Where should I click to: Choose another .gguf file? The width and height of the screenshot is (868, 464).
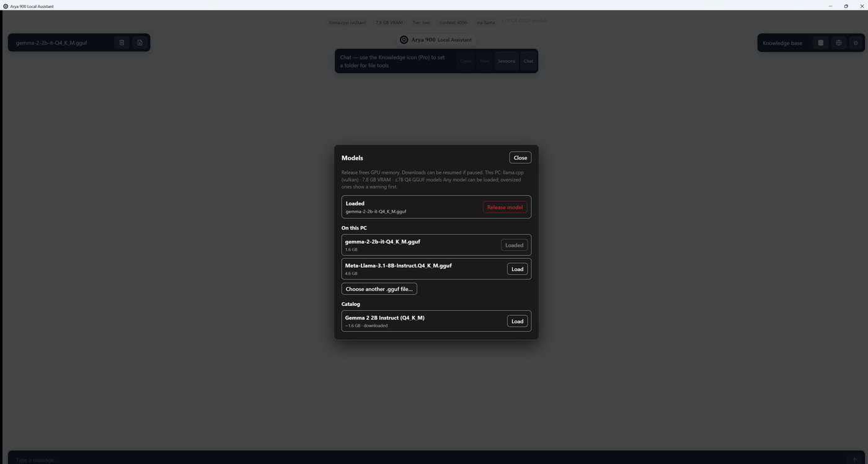[x=379, y=289]
